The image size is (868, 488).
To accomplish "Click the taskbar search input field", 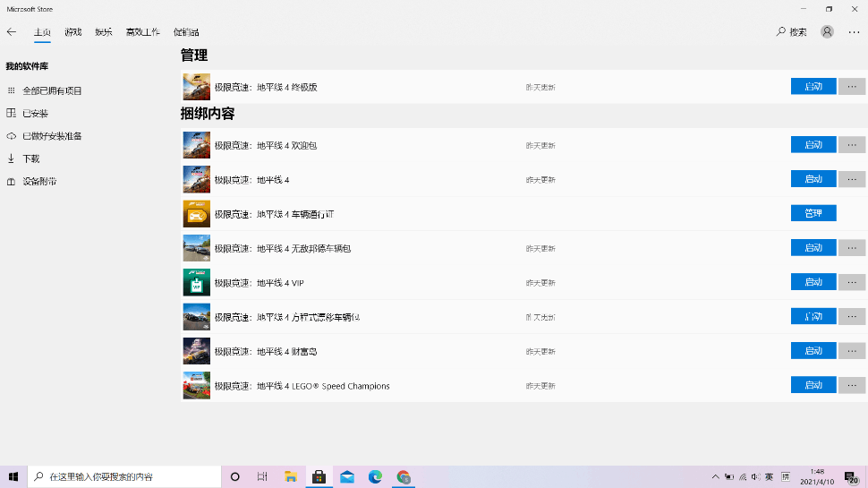I will pos(124,476).
